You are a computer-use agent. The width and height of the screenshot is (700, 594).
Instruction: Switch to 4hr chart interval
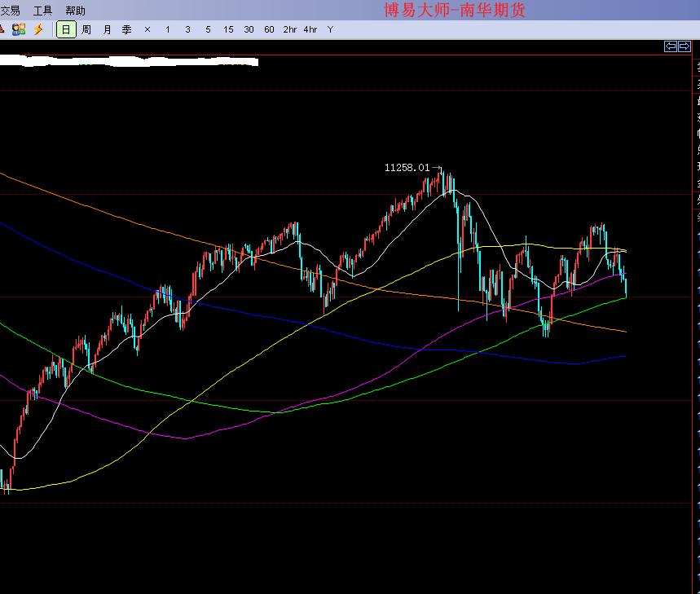pyautogui.click(x=310, y=29)
